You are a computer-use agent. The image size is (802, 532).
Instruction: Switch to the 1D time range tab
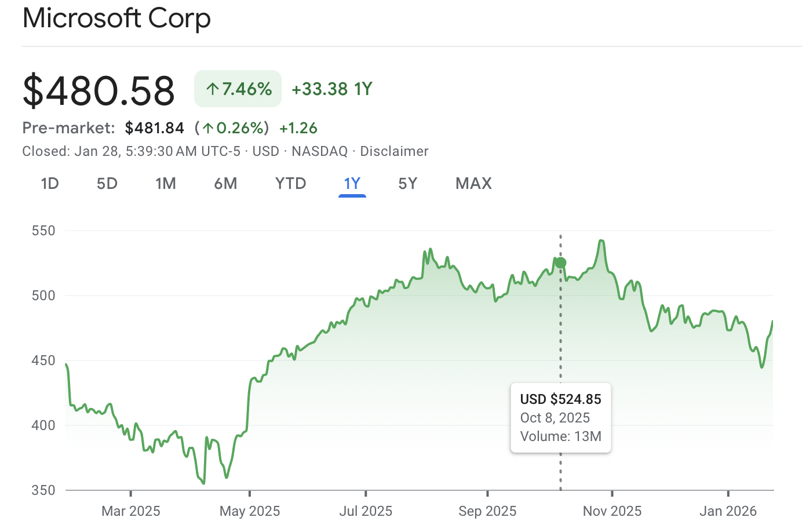point(50,183)
